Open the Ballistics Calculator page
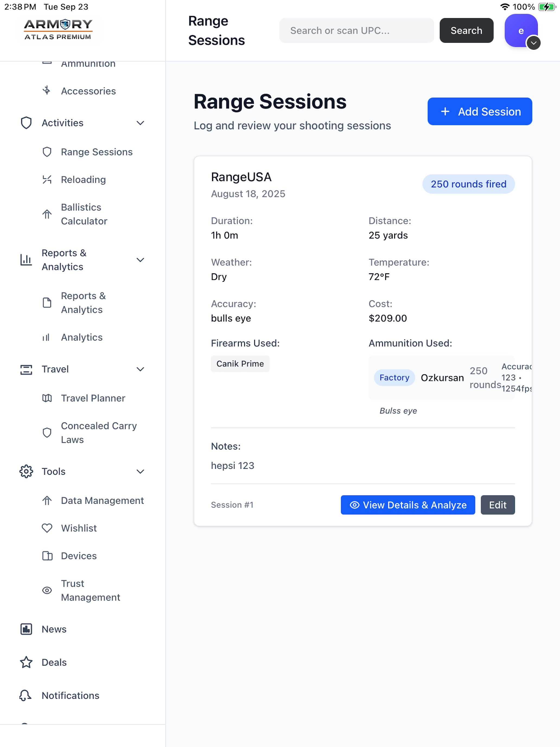Image resolution: width=560 pixels, height=747 pixels. tap(84, 214)
